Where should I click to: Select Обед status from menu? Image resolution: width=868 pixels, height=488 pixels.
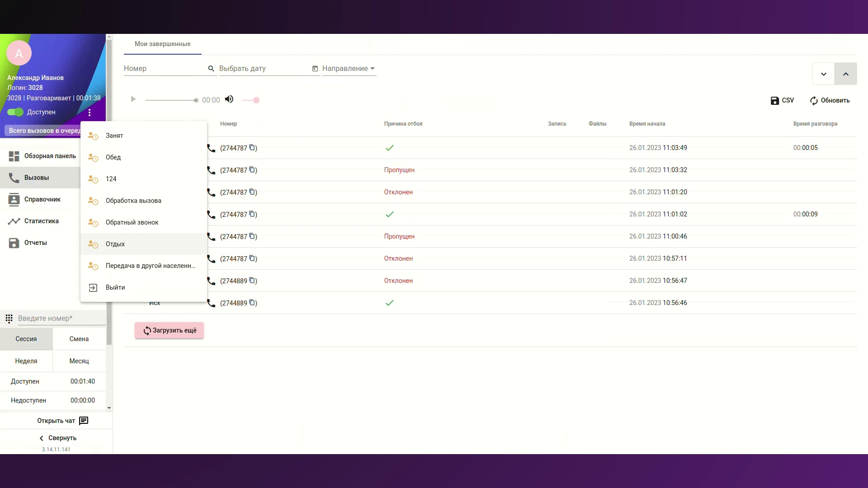(113, 157)
